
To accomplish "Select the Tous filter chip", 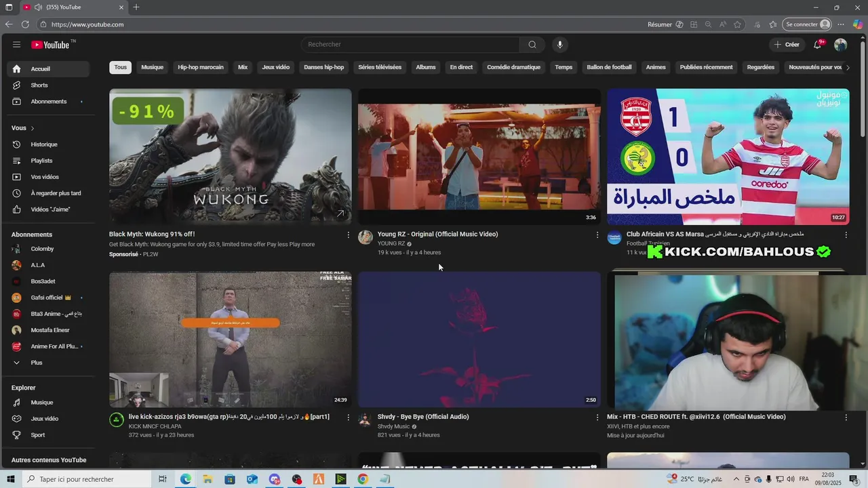I will coord(120,67).
